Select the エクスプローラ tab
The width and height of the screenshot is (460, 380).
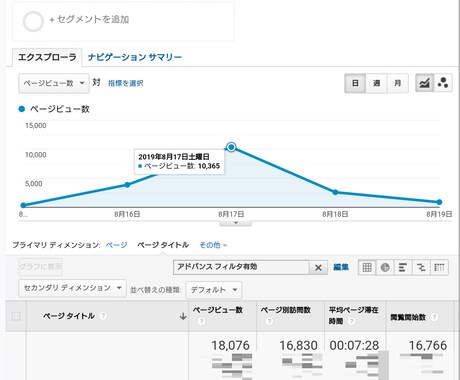point(47,57)
